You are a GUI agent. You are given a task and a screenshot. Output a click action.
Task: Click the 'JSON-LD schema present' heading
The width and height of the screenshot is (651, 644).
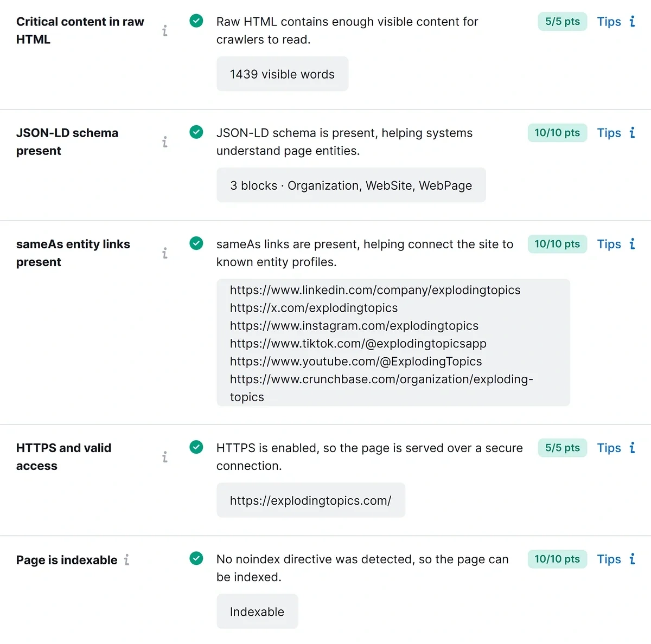(67, 141)
